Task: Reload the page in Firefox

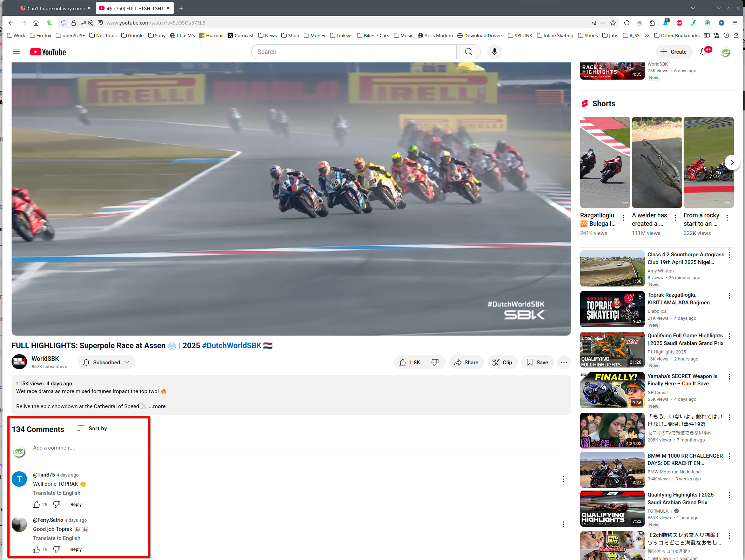Action: [x=626, y=23]
